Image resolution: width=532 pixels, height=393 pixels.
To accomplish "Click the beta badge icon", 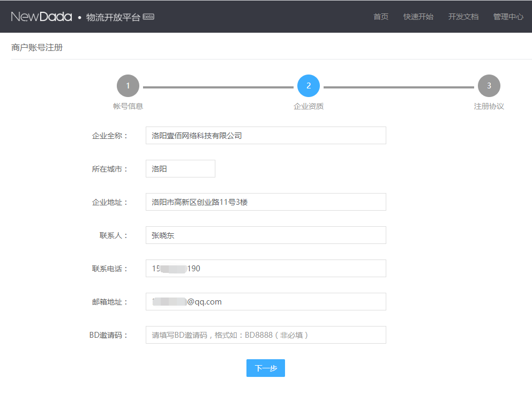I will [x=148, y=17].
